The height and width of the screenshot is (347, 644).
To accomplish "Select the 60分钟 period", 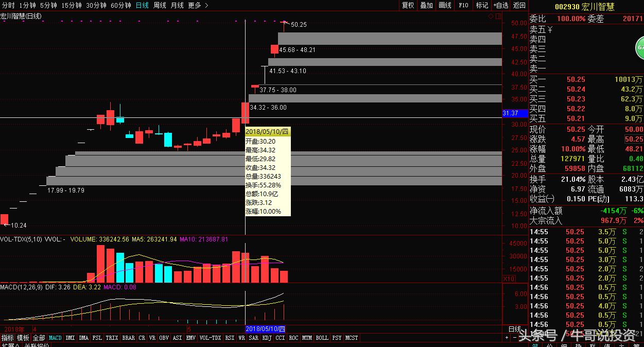I will click(x=120, y=5).
